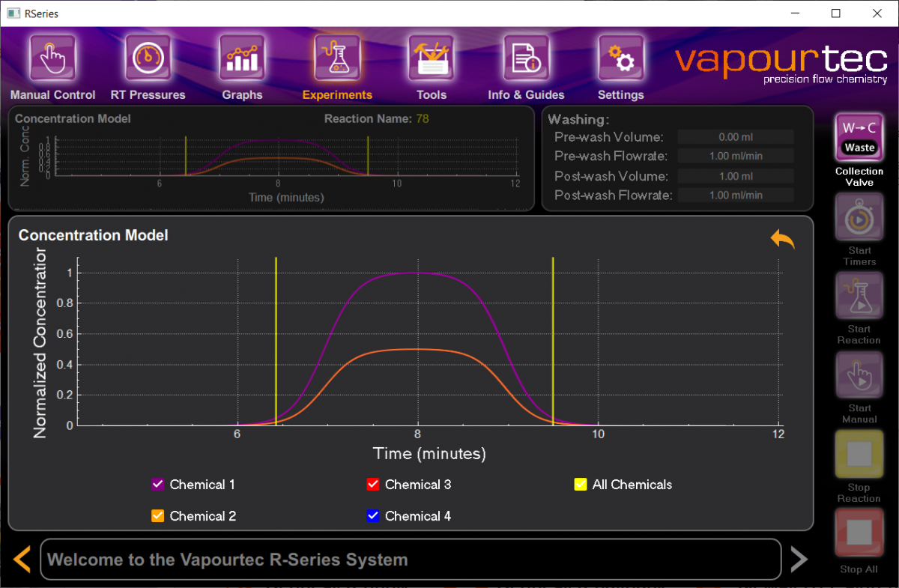Advance the message bar with right chevron
The width and height of the screenshot is (899, 588).
pos(799,559)
